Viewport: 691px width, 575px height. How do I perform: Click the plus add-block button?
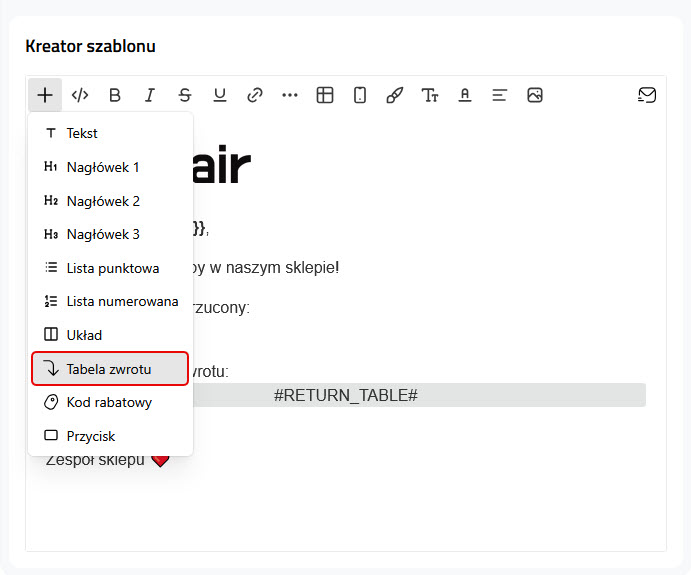[x=45, y=95]
